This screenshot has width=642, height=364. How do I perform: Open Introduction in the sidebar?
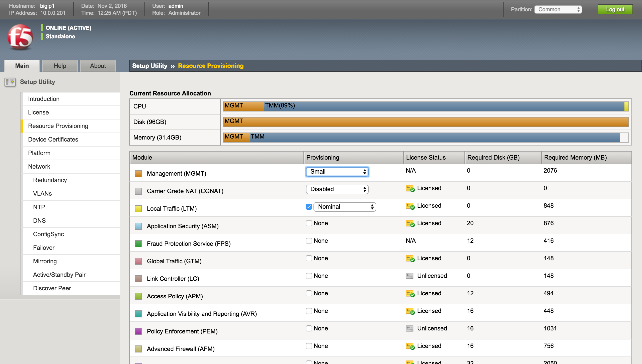71,99
